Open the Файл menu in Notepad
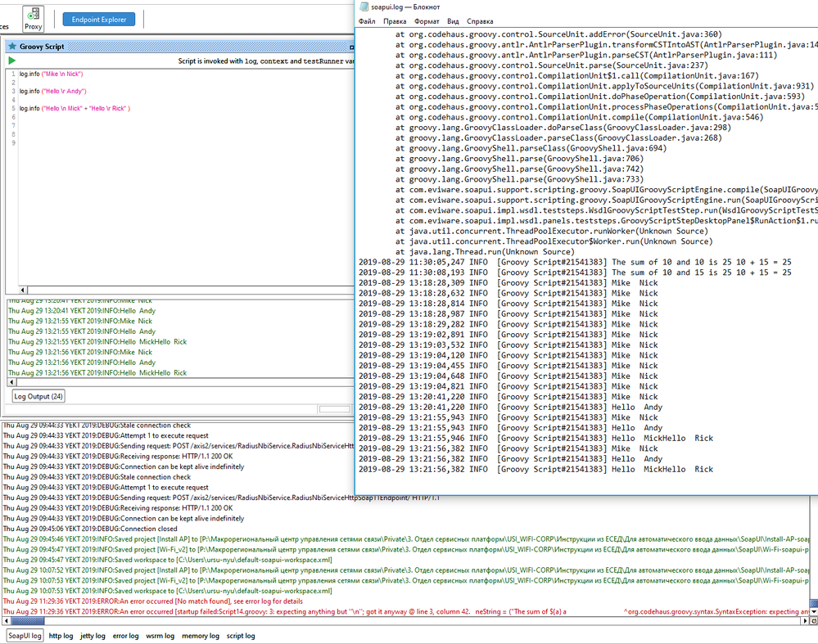The height and width of the screenshot is (644, 818). [x=367, y=20]
